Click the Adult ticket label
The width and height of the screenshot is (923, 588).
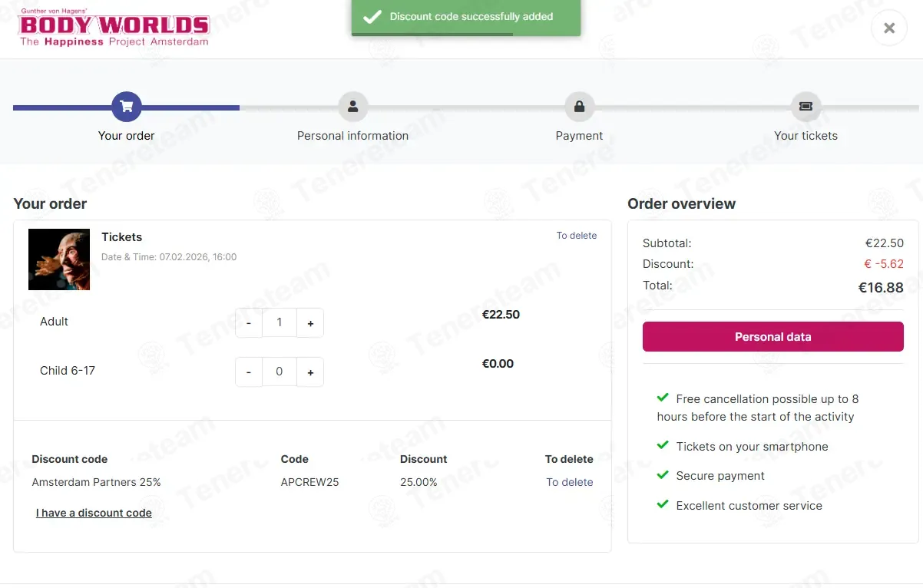[54, 322]
